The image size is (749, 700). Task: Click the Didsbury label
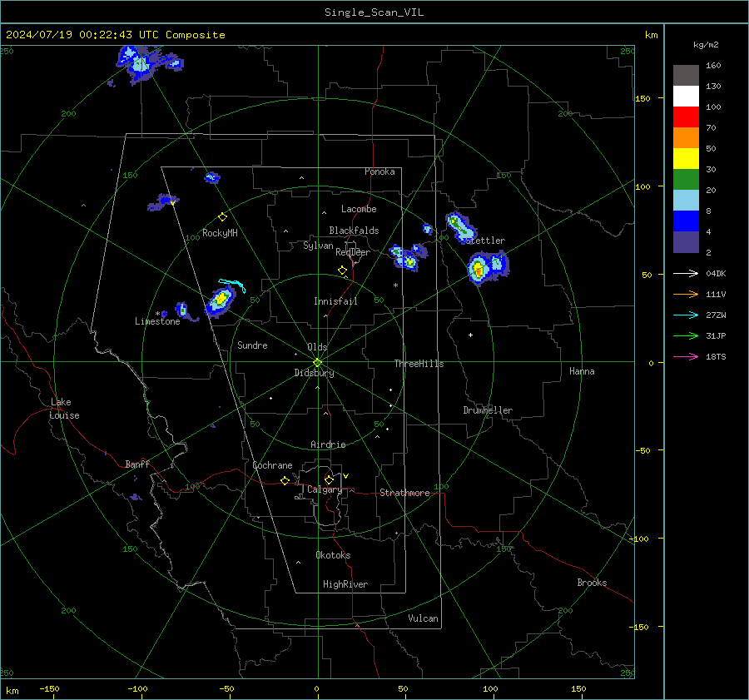314,373
